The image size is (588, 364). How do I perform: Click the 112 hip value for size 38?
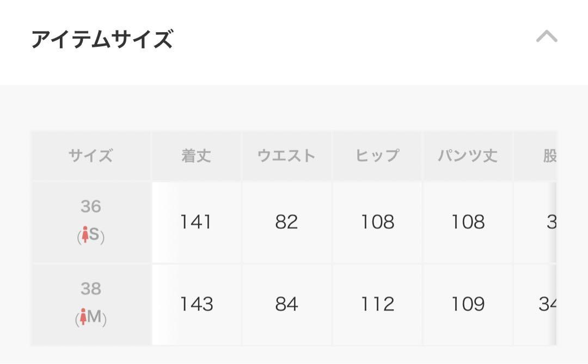(378, 305)
